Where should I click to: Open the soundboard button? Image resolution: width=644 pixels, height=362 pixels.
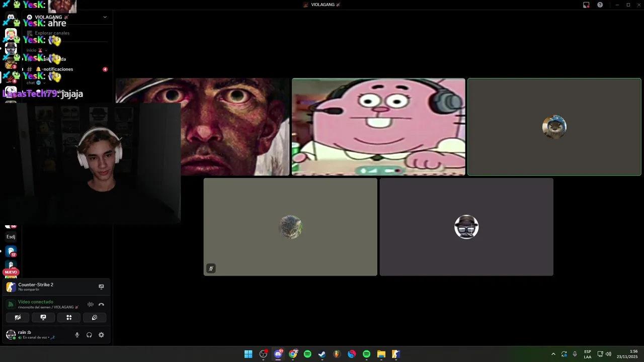click(94, 317)
